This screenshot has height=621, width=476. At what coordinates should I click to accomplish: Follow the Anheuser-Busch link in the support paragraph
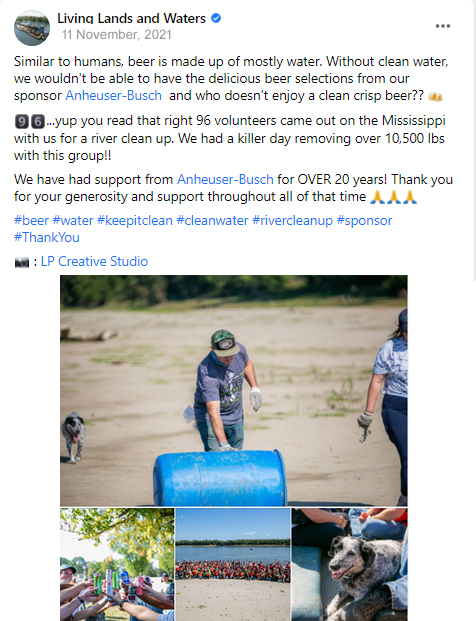225,179
